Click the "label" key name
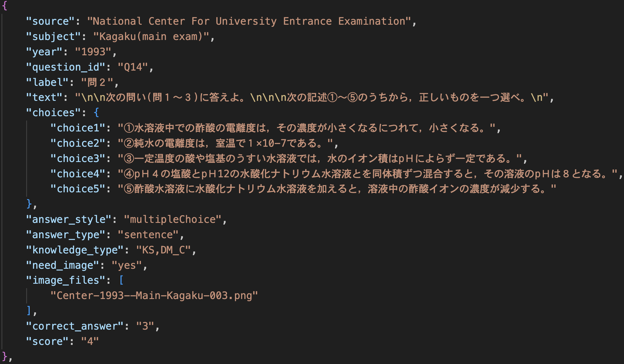This screenshot has width=624, height=364. pos(48,82)
